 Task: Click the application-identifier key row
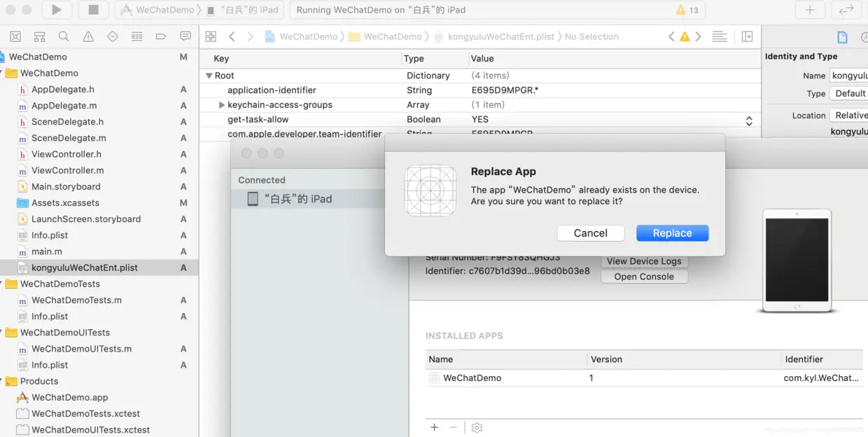(479, 90)
